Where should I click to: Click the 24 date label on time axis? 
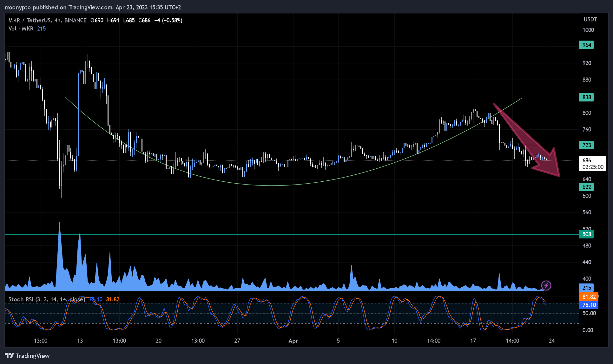pyautogui.click(x=552, y=341)
